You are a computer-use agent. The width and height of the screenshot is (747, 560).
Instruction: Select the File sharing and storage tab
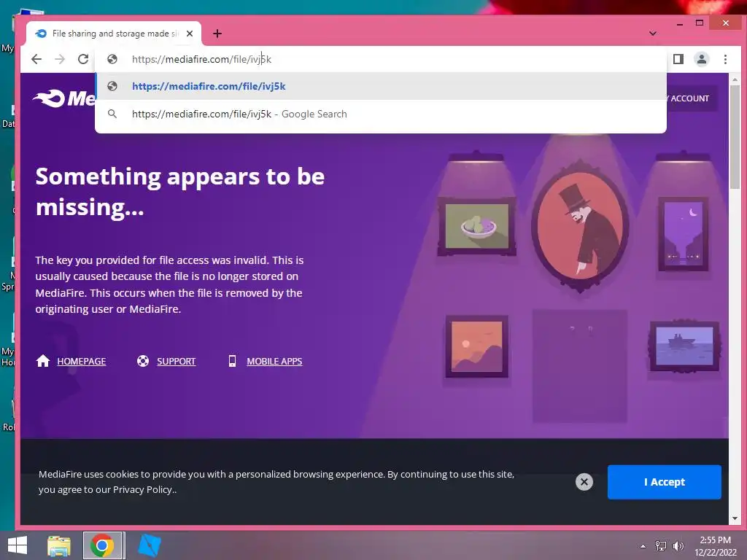(113, 34)
